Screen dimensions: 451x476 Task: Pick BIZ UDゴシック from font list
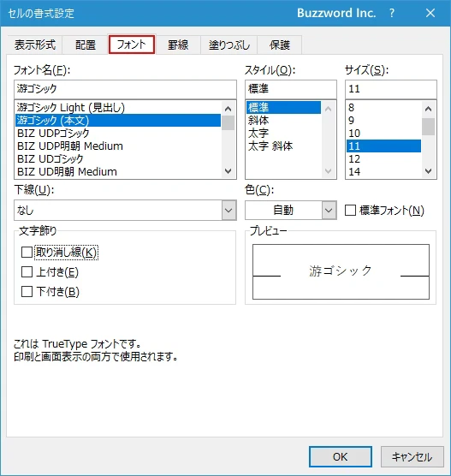(118, 158)
